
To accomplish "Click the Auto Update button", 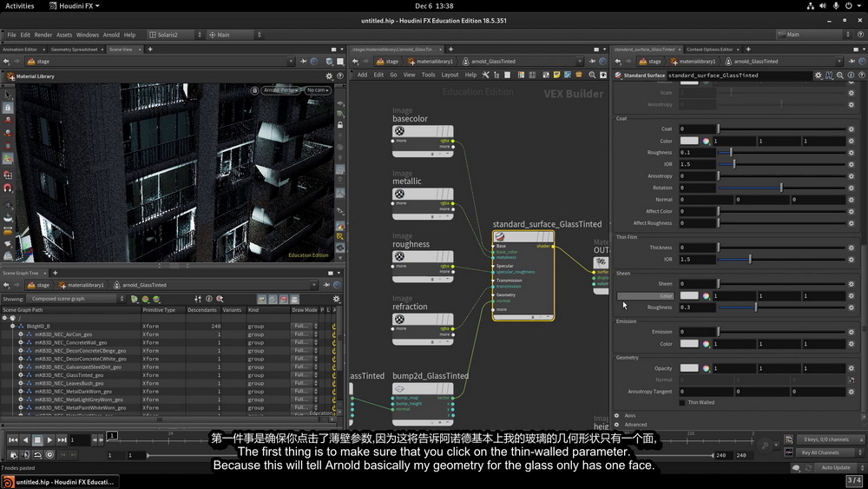I will coord(835,468).
